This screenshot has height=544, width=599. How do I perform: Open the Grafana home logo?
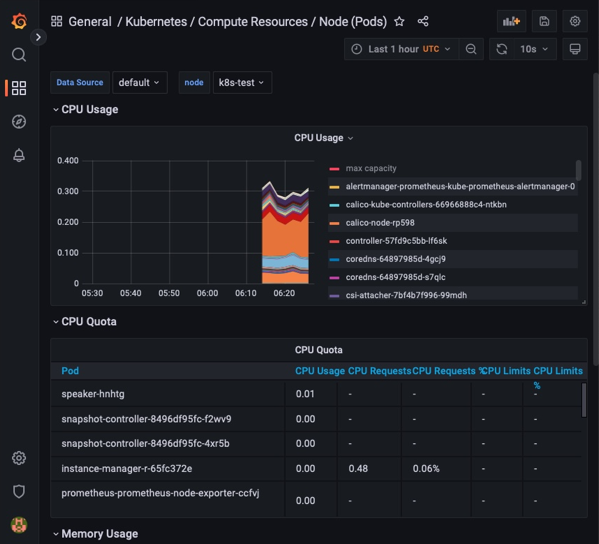19,21
